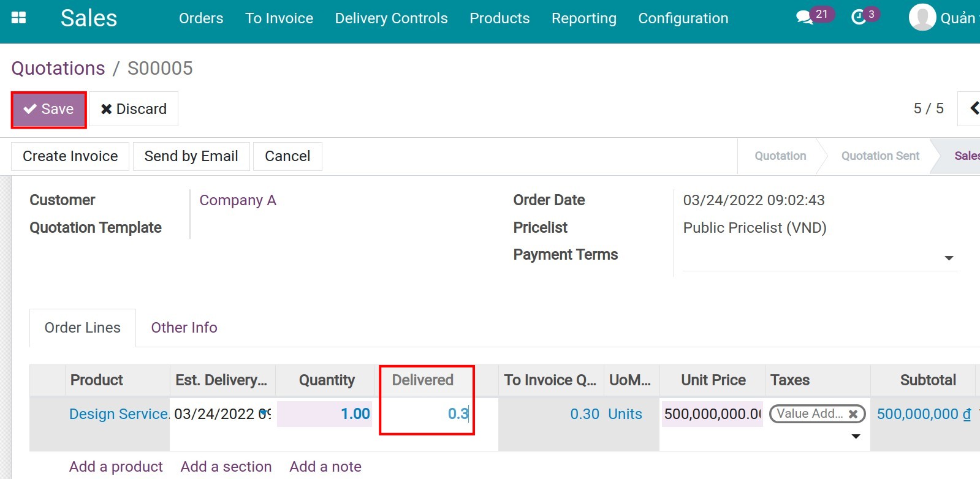Screen dimensions: 980x479
Task: Click the Quantity field 1.00
Action: click(325, 414)
